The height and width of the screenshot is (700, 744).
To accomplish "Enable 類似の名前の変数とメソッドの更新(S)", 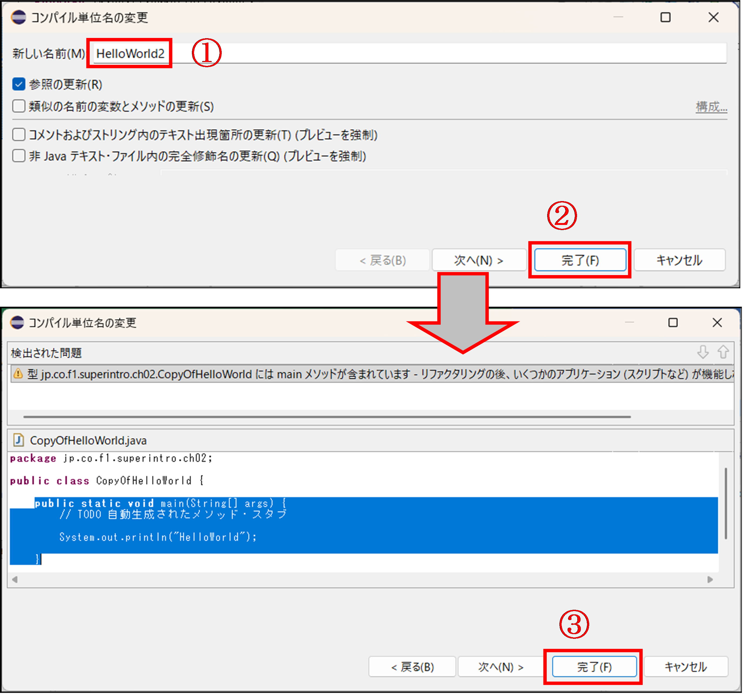I will pos(19,106).
